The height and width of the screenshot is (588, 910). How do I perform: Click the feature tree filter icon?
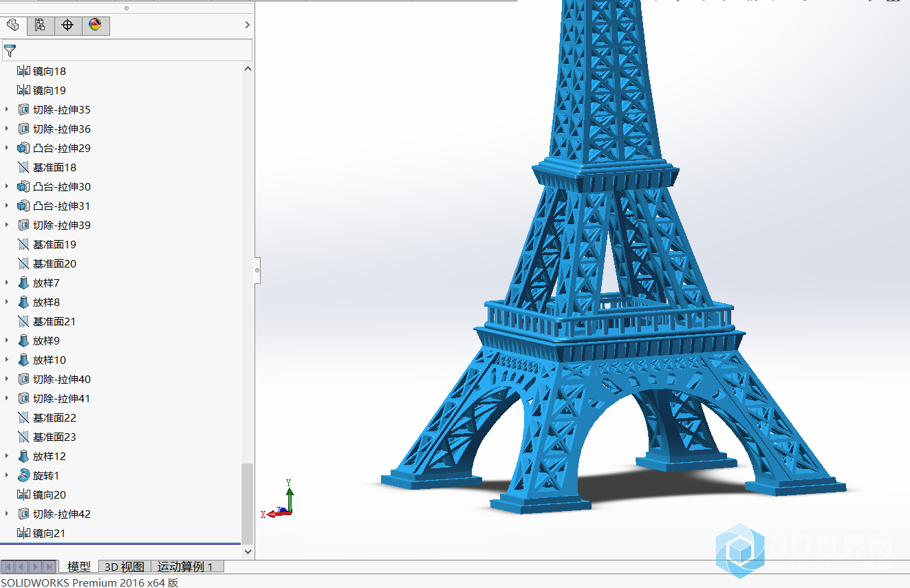point(10,50)
